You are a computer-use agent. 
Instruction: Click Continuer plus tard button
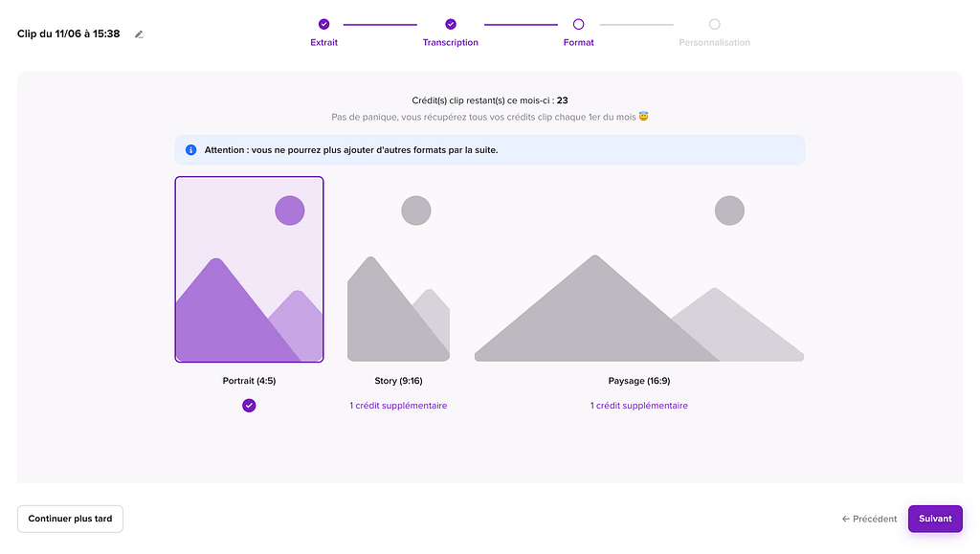pos(70,519)
